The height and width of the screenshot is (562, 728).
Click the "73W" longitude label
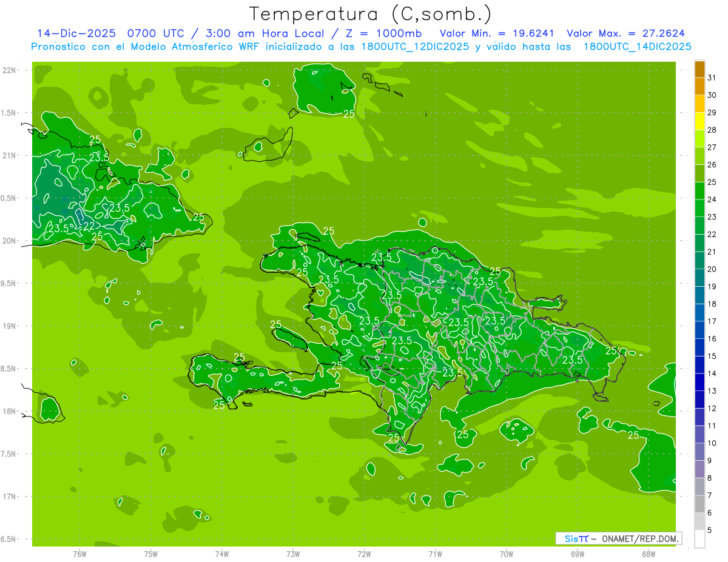(x=293, y=554)
